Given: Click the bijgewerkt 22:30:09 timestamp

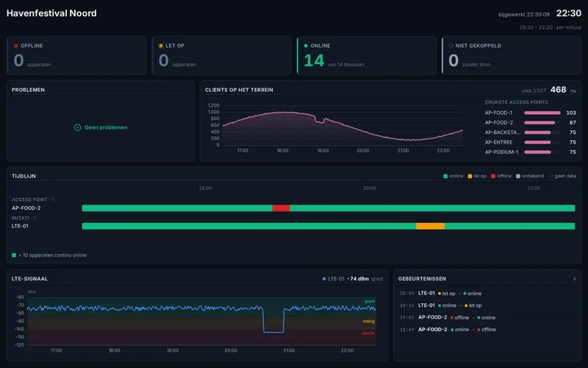Looking at the screenshot, I should pyautogui.click(x=524, y=15).
